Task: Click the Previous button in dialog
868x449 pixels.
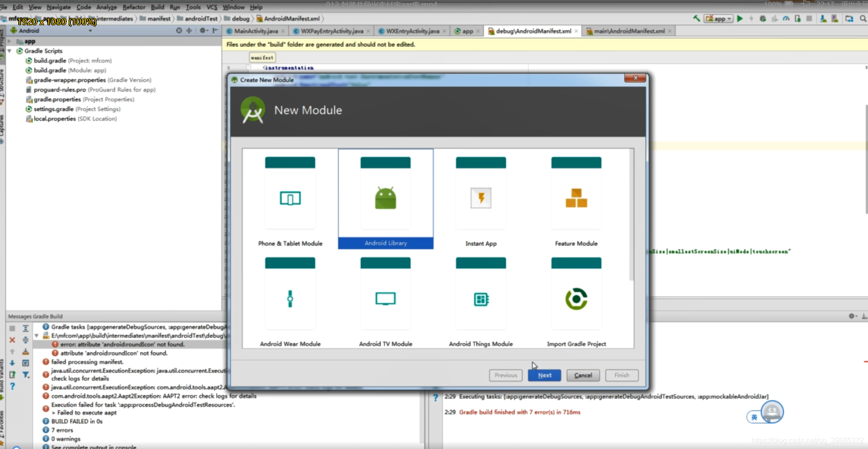Action: click(x=506, y=375)
